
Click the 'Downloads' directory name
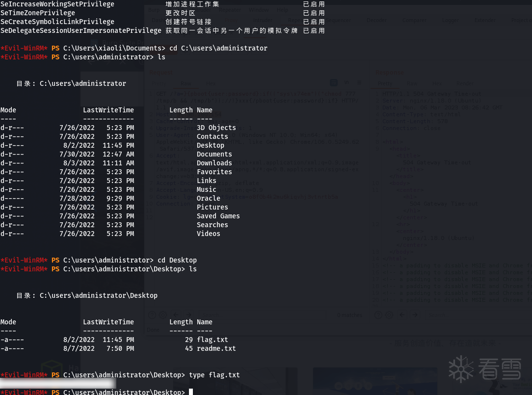pos(214,163)
